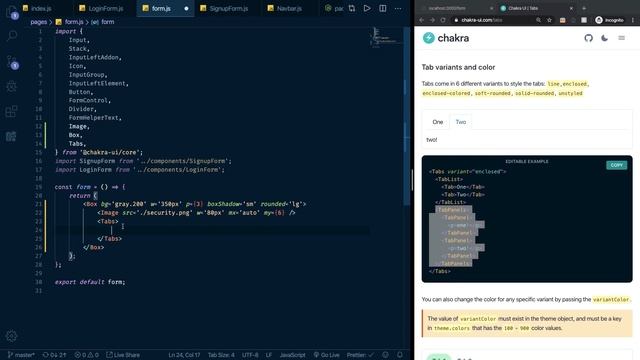Click the code minimap in the editor
Image resolution: width=640 pixels, height=360 pixels.
(x=386, y=38)
